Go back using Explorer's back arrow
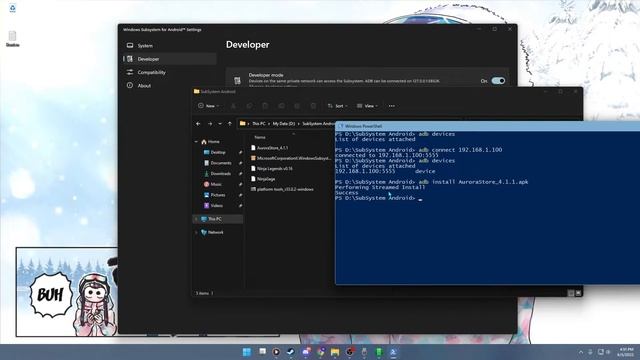This screenshot has height=360, width=640. click(198, 124)
